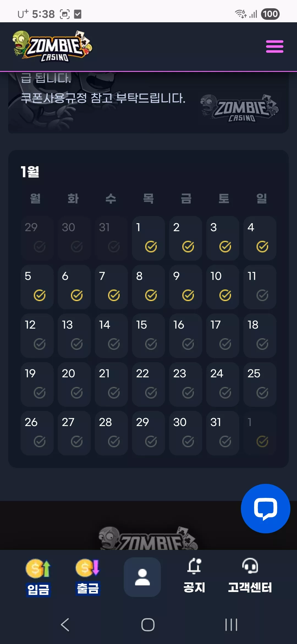This screenshot has height=644, width=297.
Task: Open the blue live chat bubble
Action: point(265,508)
